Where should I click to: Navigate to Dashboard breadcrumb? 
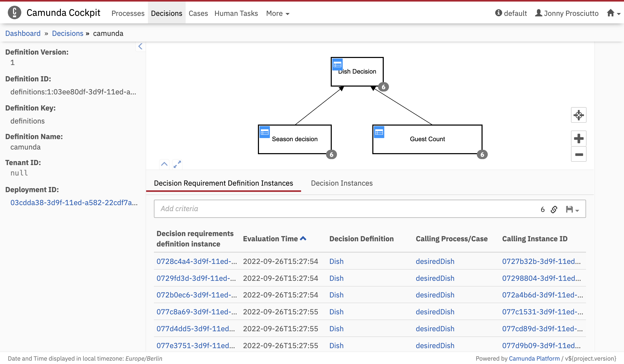click(x=23, y=33)
